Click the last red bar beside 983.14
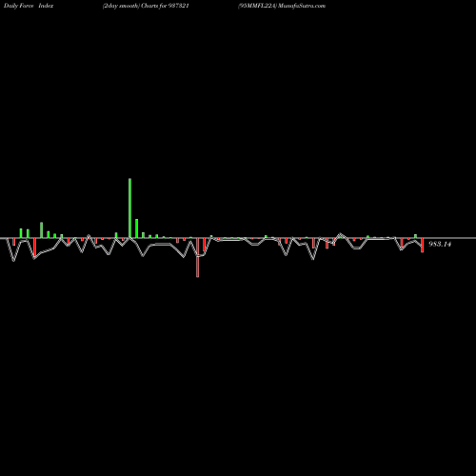 point(422,246)
